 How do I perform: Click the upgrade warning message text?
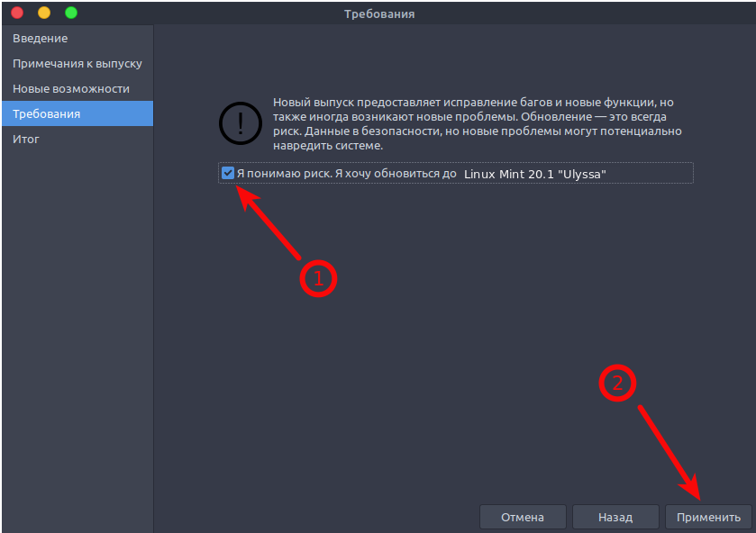point(478,124)
